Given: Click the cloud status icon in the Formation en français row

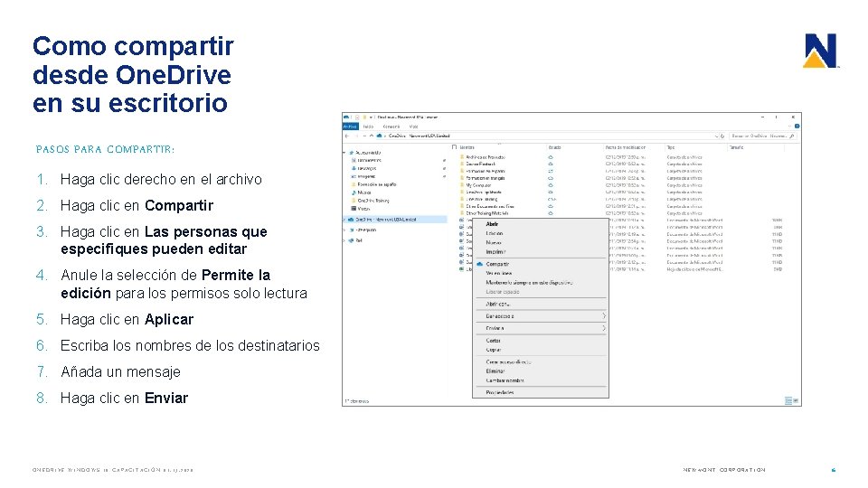Looking at the screenshot, I should click(x=551, y=178).
